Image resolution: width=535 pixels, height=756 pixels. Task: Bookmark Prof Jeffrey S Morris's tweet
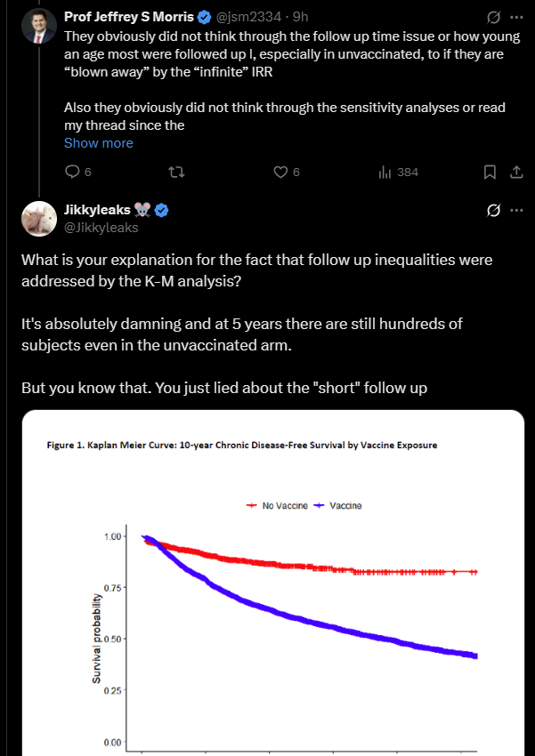[x=490, y=172]
